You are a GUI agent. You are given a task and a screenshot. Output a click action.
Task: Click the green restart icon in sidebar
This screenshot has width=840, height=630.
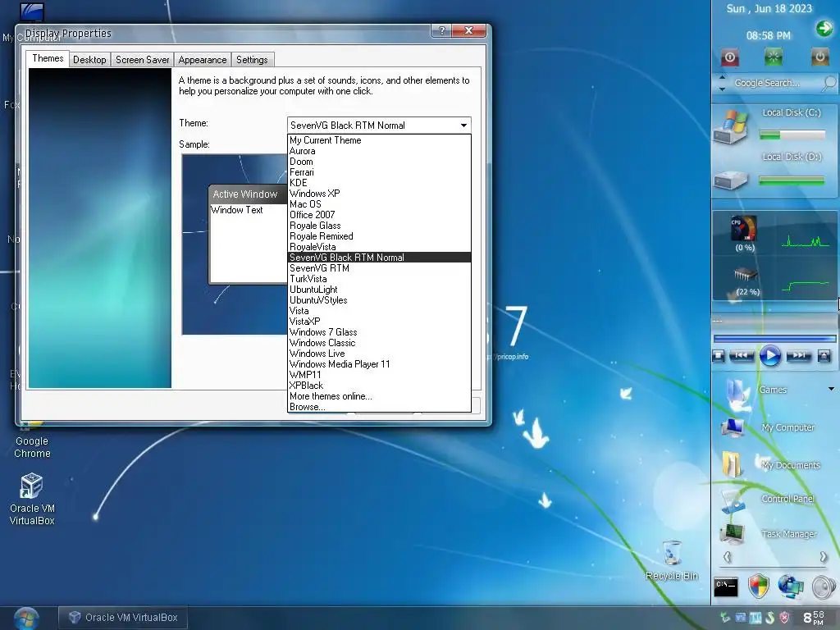pos(773,57)
